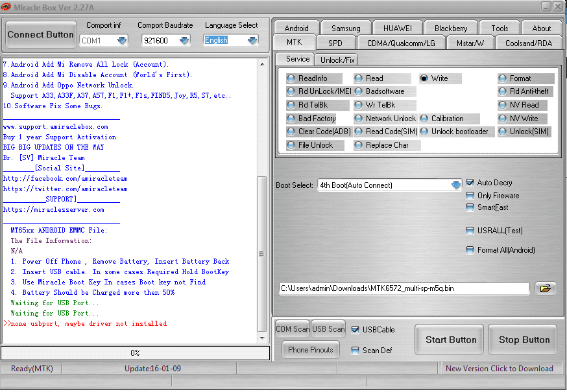
Task: Enable Format All(Android) checkbox
Action: pos(470,250)
